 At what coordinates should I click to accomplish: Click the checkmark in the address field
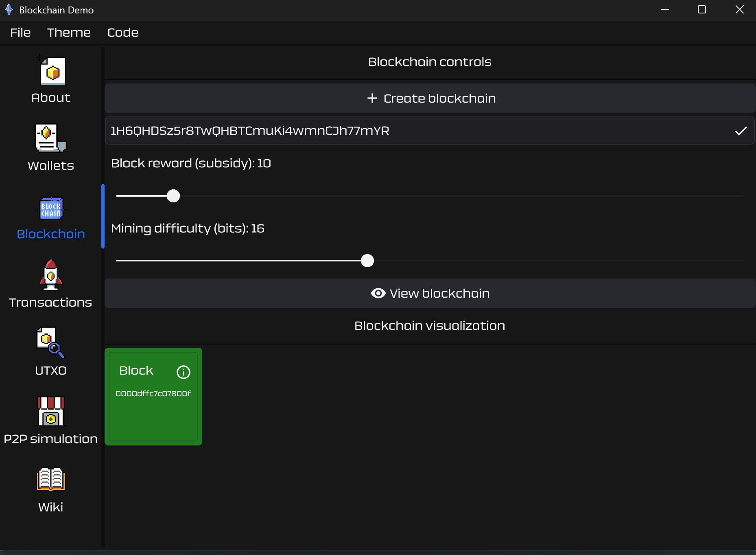point(741,131)
